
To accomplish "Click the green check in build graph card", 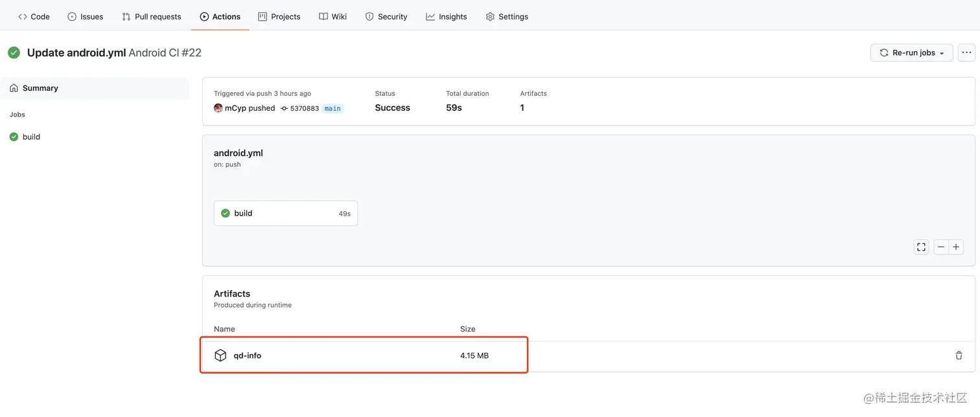I will coord(226,213).
